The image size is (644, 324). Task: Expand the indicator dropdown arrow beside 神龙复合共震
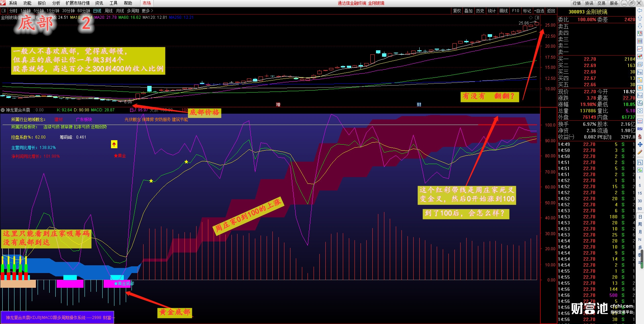(3, 110)
